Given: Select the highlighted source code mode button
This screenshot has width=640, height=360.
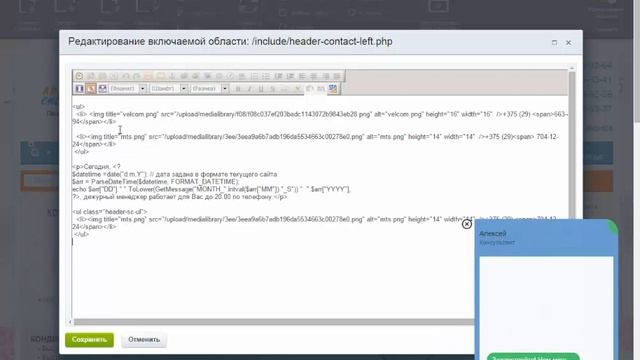Looking at the screenshot, I should point(91,89).
